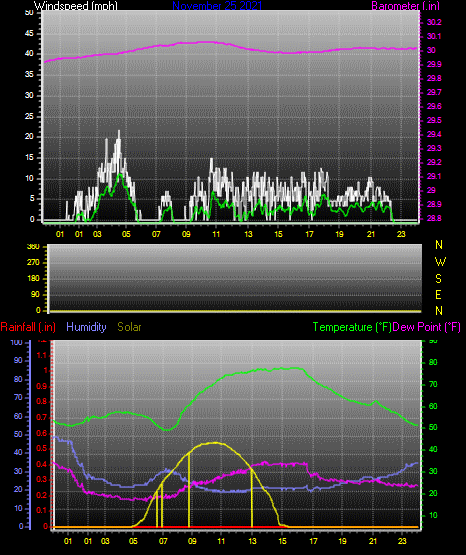
Task: Click the 29.5 barometer axis value
Action: tap(434, 120)
